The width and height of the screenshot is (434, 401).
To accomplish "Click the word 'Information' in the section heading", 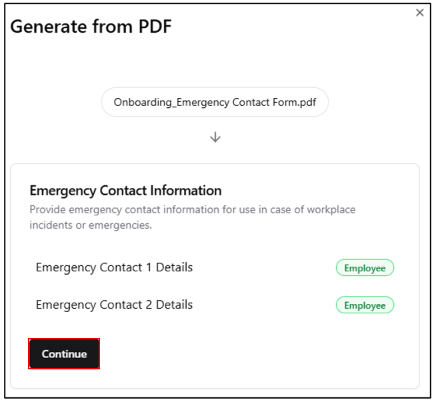I will point(186,191).
